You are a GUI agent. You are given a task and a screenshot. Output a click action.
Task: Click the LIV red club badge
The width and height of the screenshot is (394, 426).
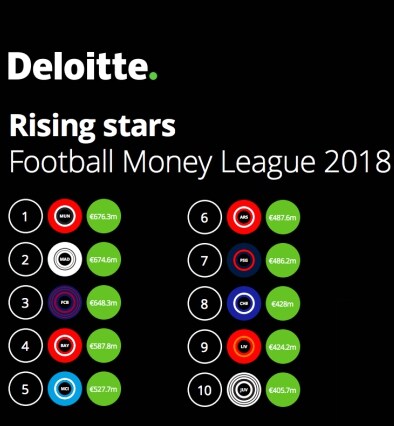(x=244, y=347)
